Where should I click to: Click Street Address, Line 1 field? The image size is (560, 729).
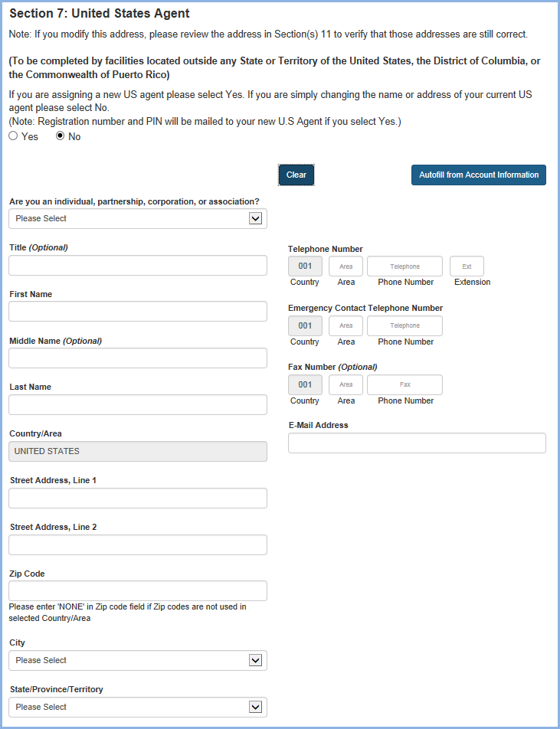[138, 499]
